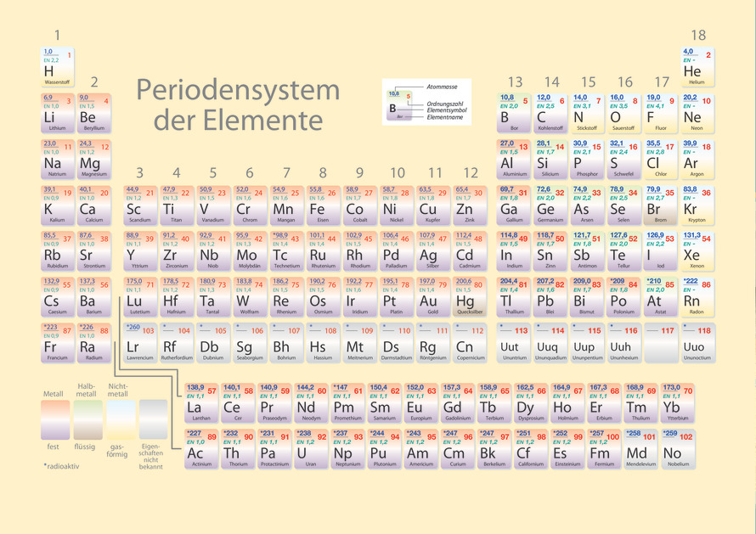This screenshot has height=534, width=756.
Task: Click the Ytterbium (Yb) tile
Action: 677,403
